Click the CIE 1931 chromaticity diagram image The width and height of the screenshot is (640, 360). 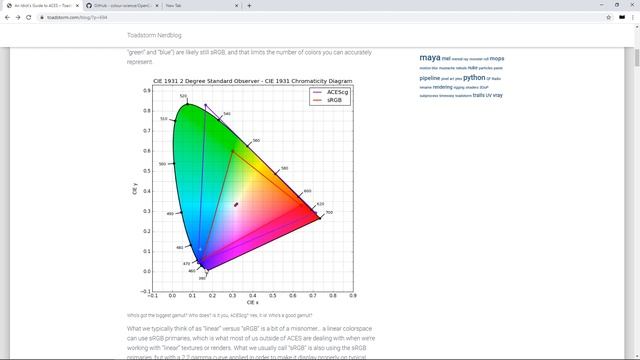[x=245, y=191]
